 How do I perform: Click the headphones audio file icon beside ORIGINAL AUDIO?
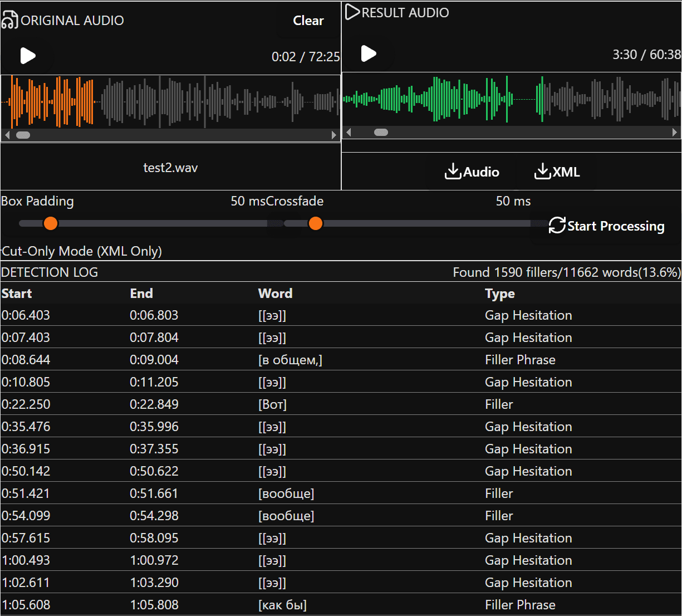click(11, 18)
